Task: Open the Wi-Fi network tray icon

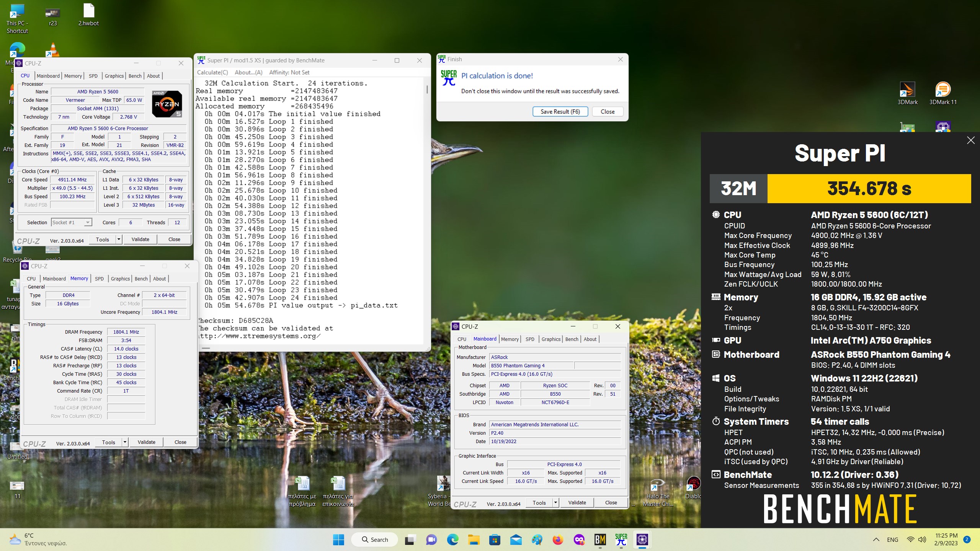Action: 910,540
